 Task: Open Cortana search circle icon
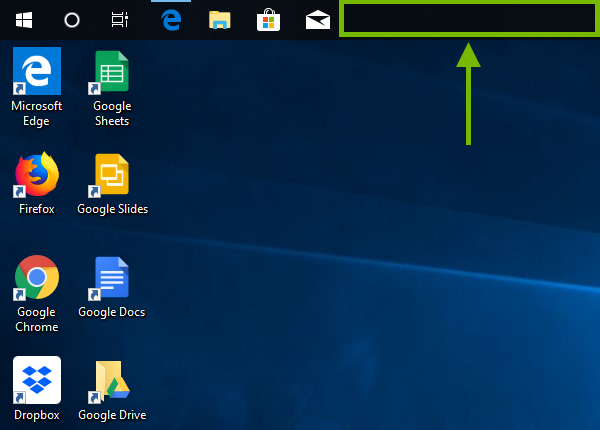(x=72, y=20)
